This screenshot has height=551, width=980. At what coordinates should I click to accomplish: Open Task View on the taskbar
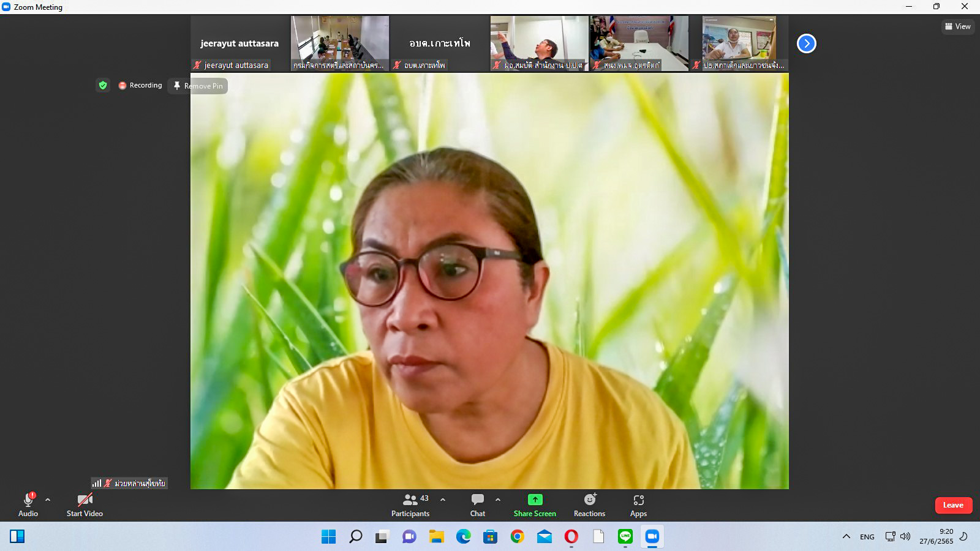point(383,537)
